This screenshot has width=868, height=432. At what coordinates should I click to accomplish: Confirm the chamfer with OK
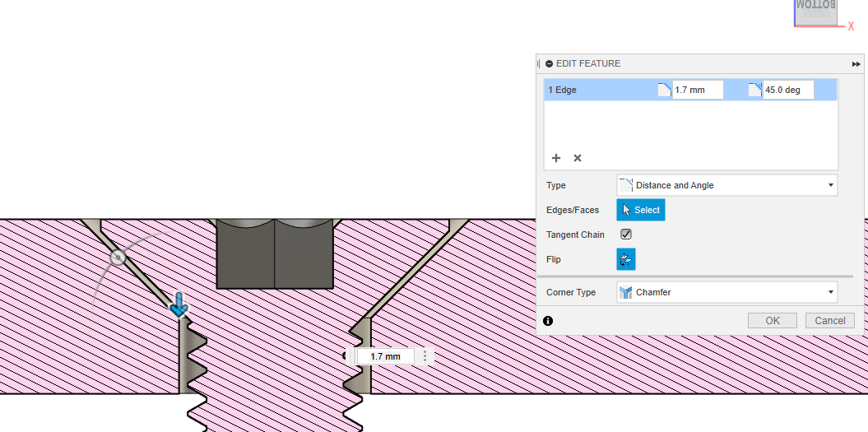[x=773, y=321]
